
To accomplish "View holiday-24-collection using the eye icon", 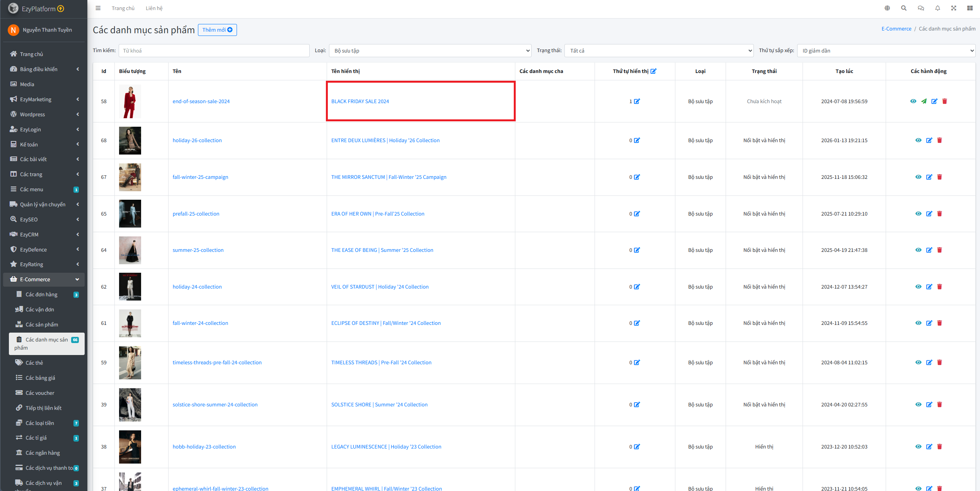I will [x=918, y=287].
